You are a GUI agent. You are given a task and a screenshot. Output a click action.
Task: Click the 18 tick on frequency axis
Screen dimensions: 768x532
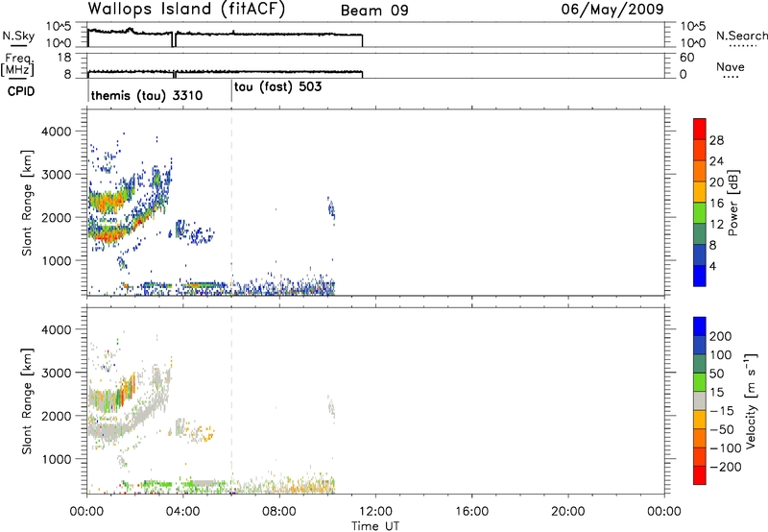coord(64,58)
